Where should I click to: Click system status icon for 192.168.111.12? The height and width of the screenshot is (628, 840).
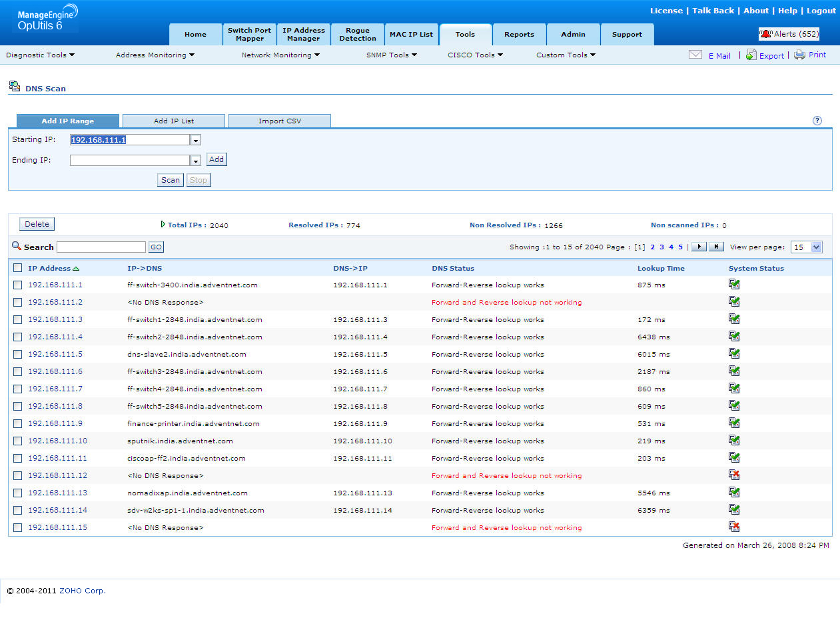point(734,475)
